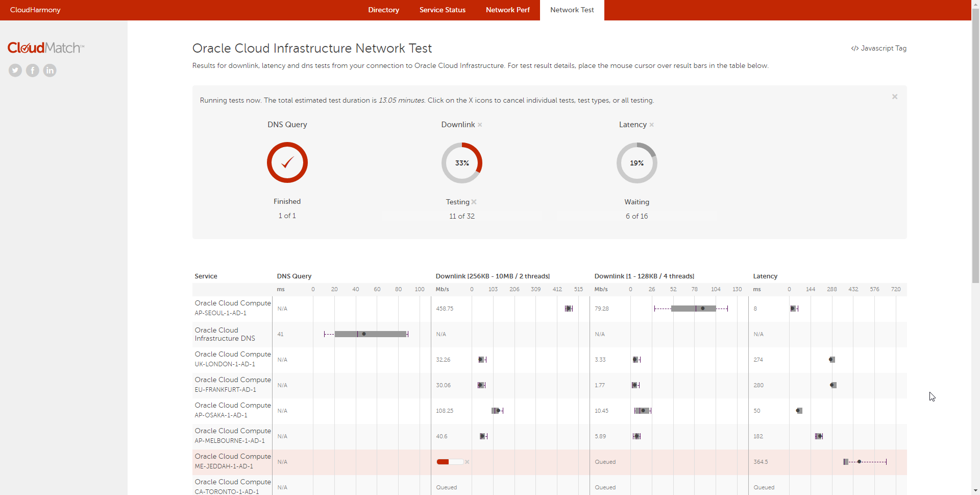Click the DNS query result bar for Infrastructure DNS

point(366,334)
